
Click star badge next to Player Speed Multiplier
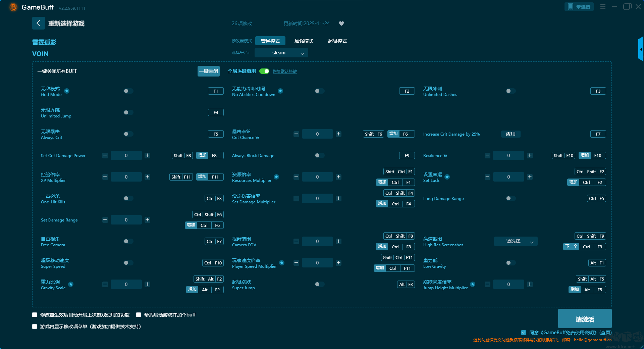tap(282, 263)
